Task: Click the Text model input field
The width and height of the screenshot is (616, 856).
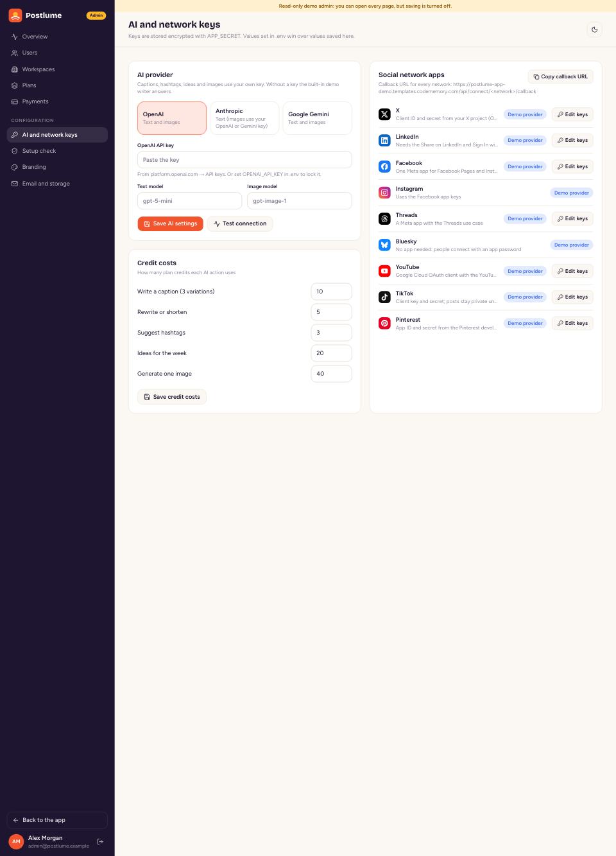Action: click(189, 201)
